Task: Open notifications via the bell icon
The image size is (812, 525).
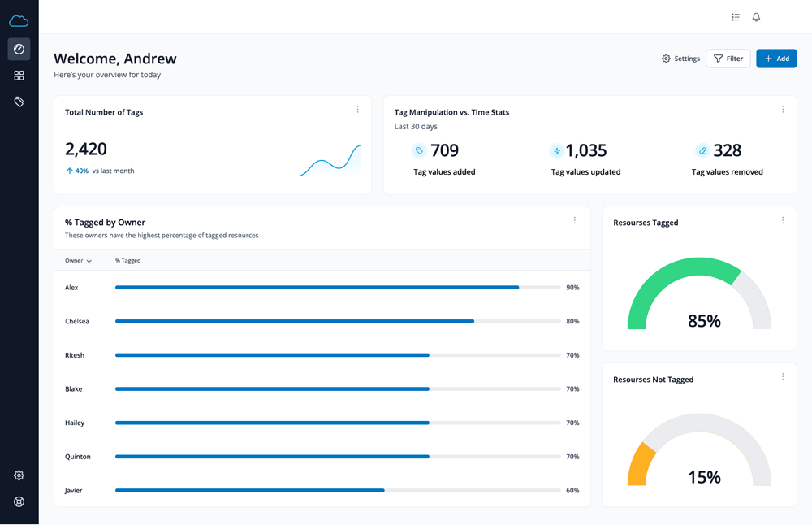Action: (756, 16)
